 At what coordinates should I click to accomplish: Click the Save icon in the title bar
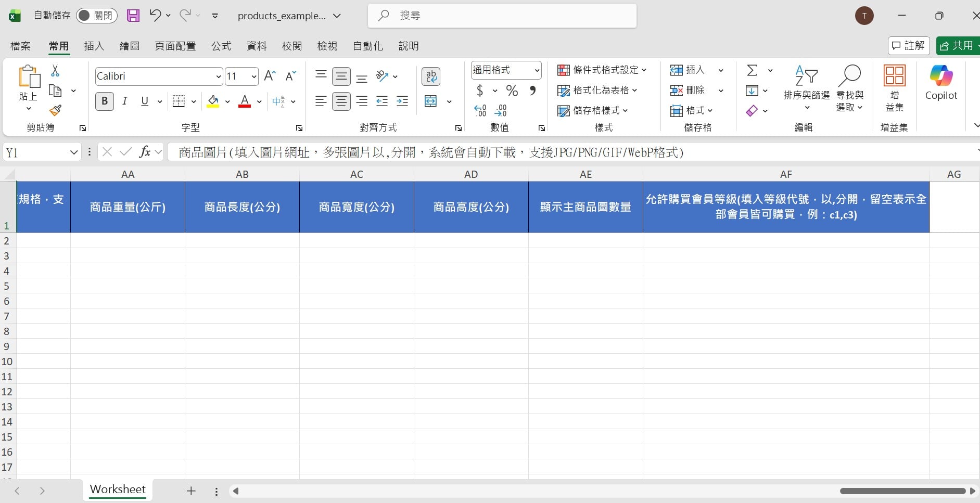point(133,16)
